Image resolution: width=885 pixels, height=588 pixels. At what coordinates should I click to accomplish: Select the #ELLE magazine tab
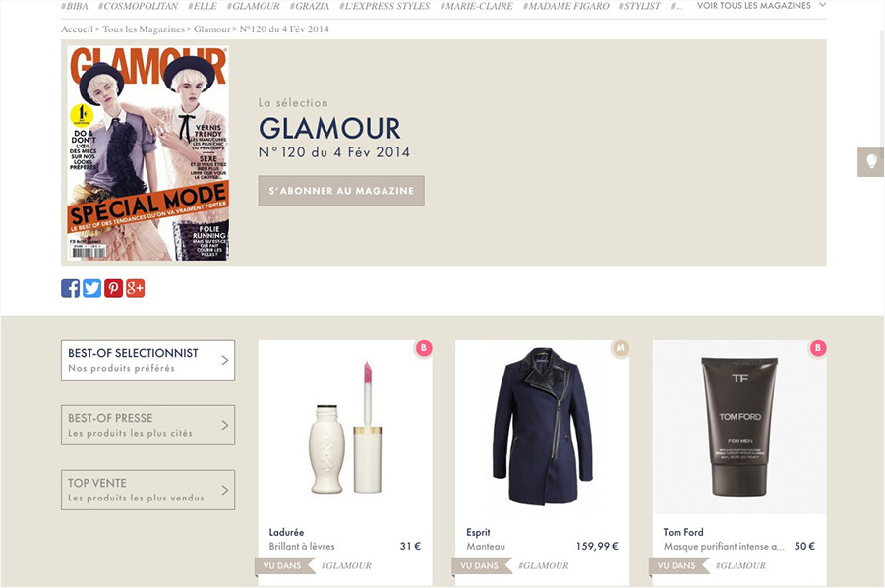coord(202,6)
